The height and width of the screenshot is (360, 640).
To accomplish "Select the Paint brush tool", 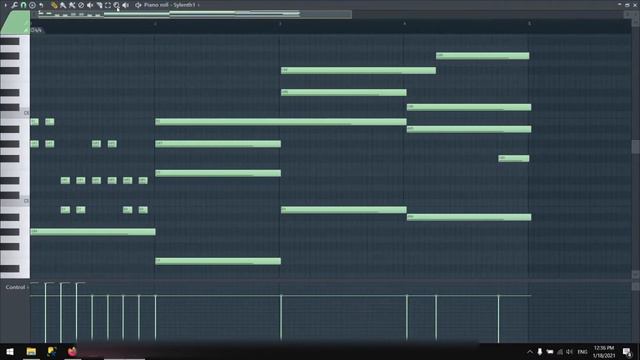I will (x=63, y=5).
